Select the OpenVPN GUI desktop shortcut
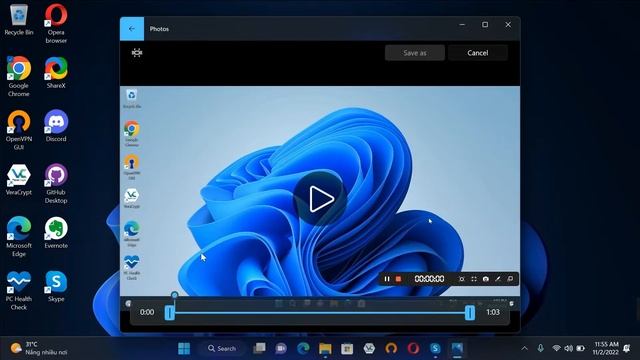Viewport: 640px width, 360px height. 19,130
